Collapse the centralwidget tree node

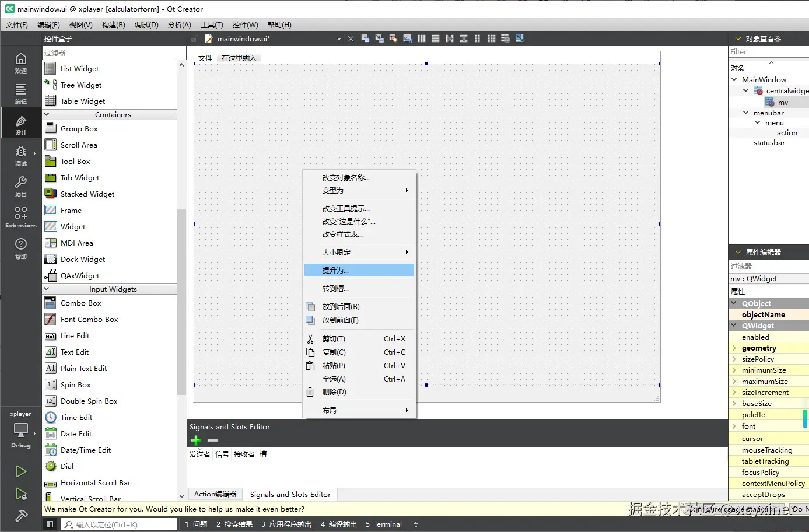pyautogui.click(x=745, y=90)
